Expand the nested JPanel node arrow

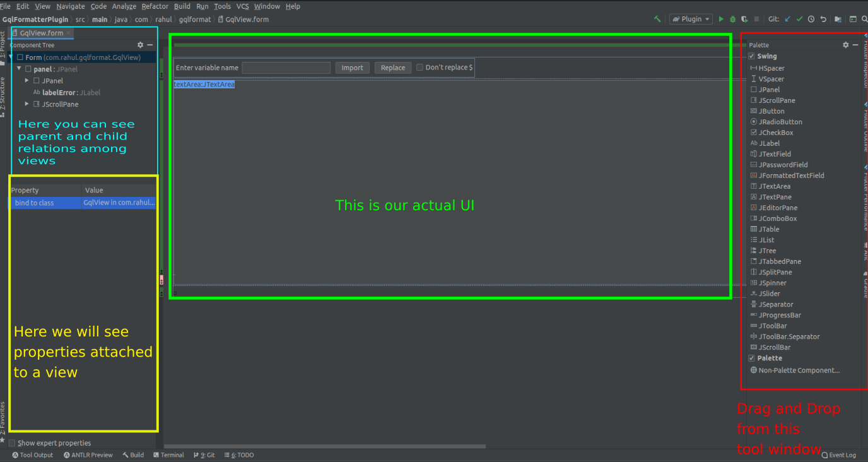point(27,81)
